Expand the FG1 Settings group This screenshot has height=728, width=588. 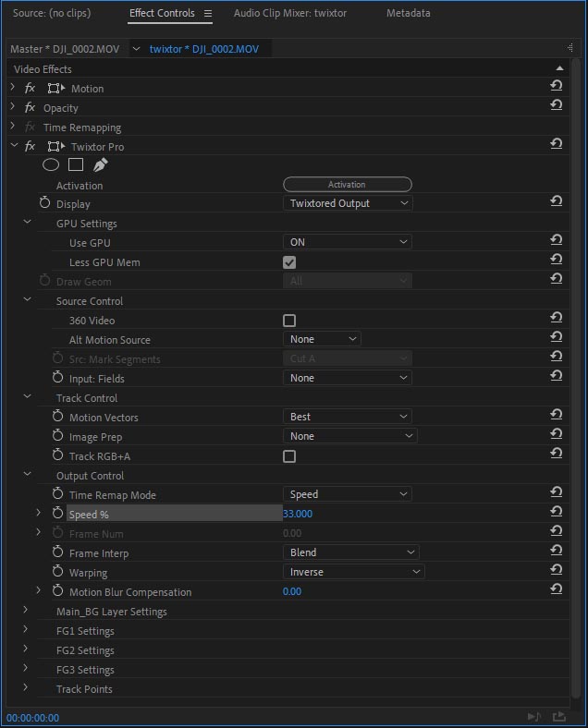pyautogui.click(x=26, y=629)
